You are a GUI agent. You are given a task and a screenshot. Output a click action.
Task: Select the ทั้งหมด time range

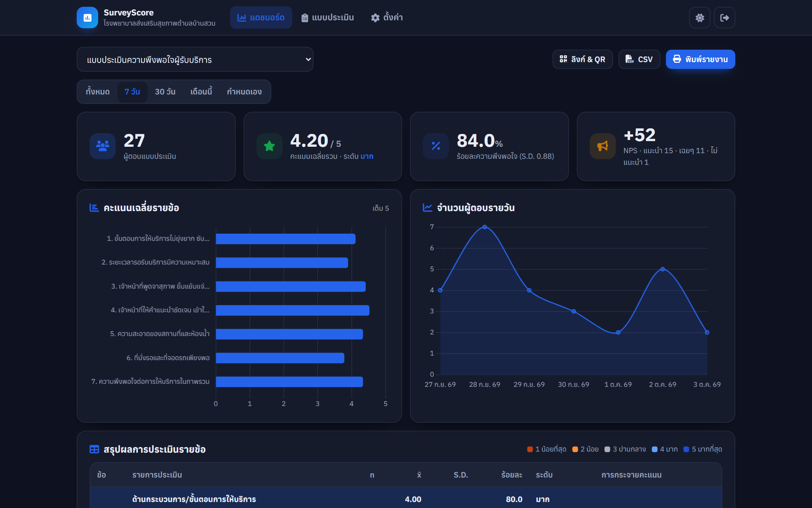click(x=98, y=92)
